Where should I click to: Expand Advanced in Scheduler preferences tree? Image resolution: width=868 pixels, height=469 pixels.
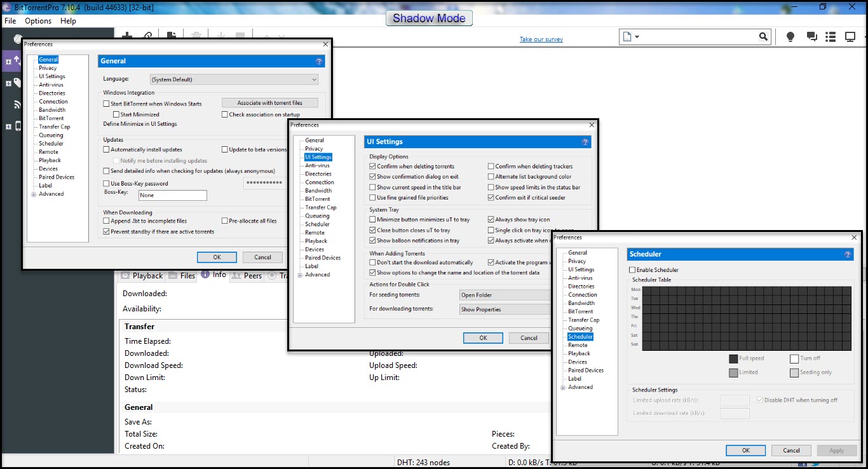[563, 387]
